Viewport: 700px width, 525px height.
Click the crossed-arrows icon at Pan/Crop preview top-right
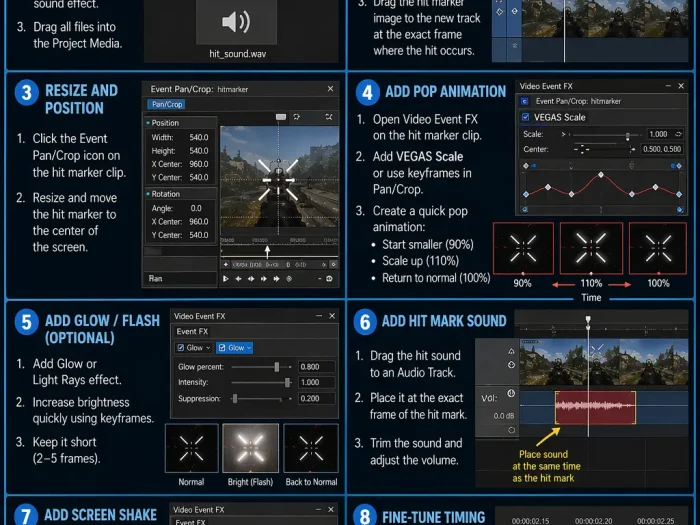tap(329, 117)
